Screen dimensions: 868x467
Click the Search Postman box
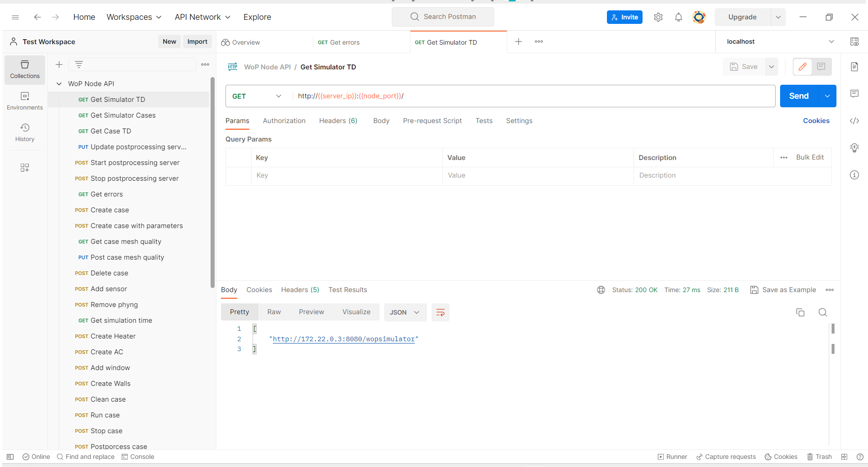pyautogui.click(x=443, y=17)
